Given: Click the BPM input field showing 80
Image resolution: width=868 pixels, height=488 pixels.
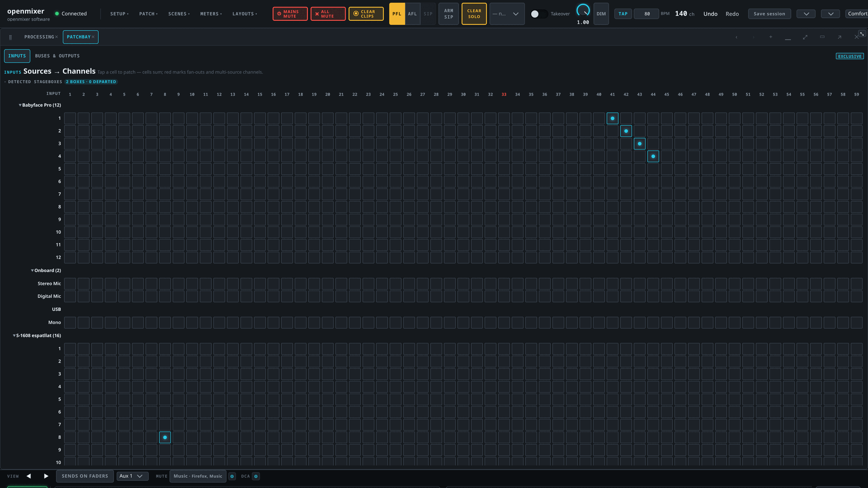Looking at the screenshot, I should coord(646,14).
